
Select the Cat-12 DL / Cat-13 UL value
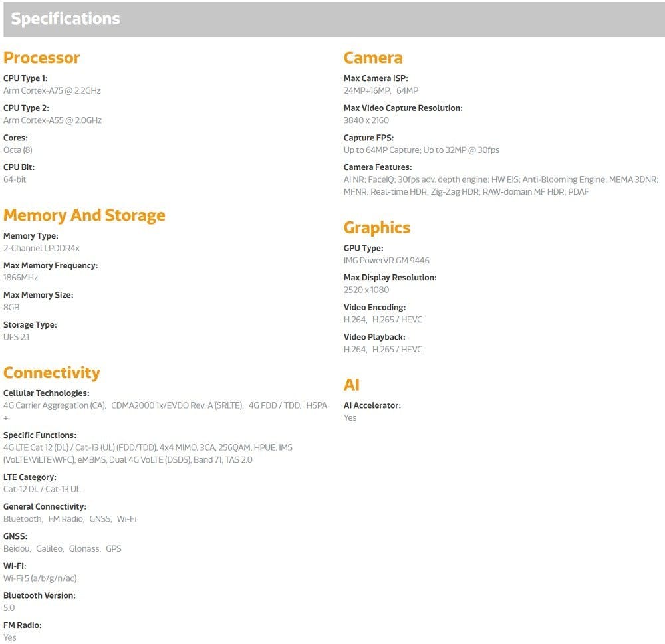[x=42, y=489]
